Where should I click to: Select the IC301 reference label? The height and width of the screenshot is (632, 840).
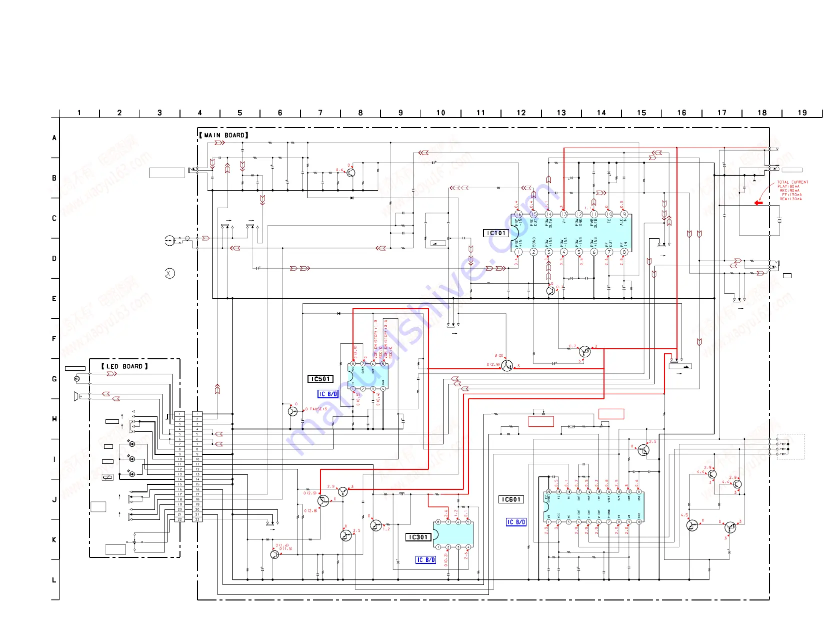[x=418, y=537]
